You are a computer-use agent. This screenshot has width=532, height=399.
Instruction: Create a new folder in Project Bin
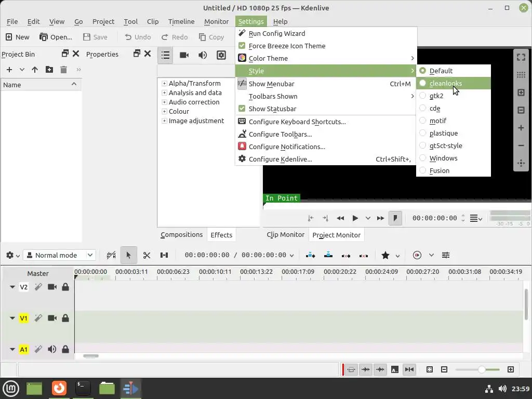(49, 70)
